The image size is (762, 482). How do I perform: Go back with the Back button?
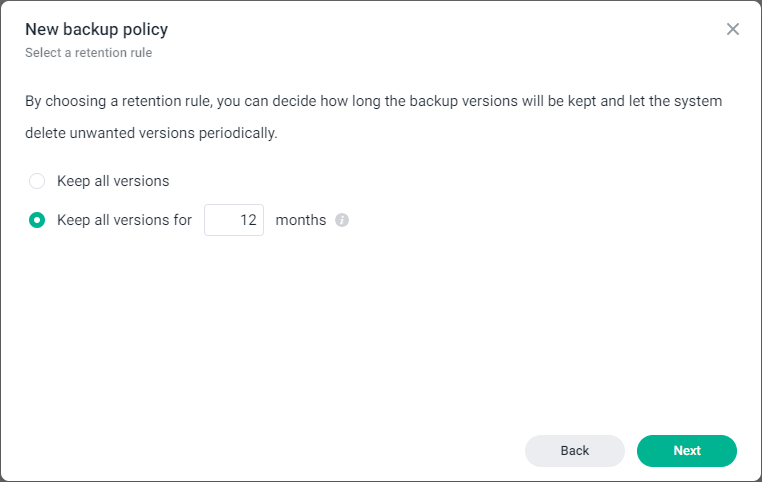[575, 451]
